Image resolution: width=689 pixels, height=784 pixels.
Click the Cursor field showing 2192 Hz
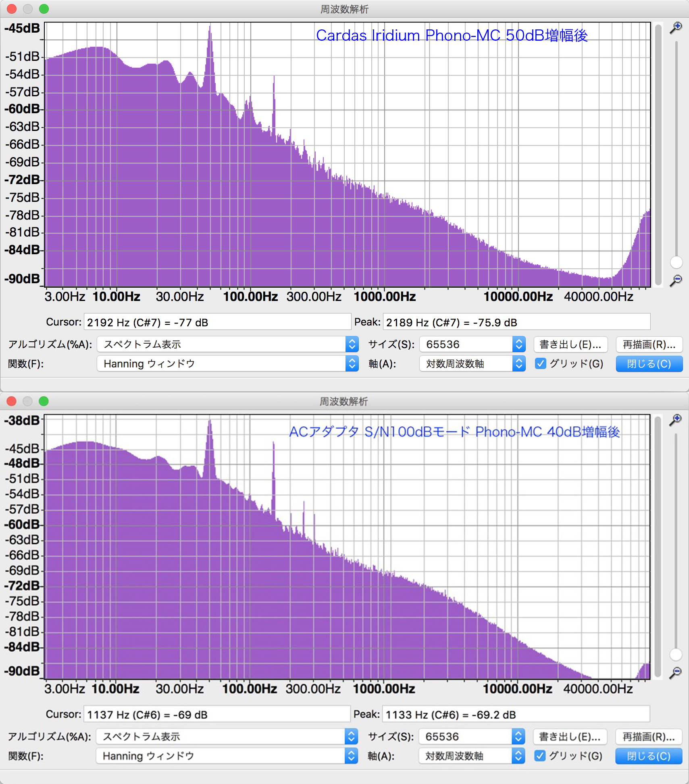[217, 322]
